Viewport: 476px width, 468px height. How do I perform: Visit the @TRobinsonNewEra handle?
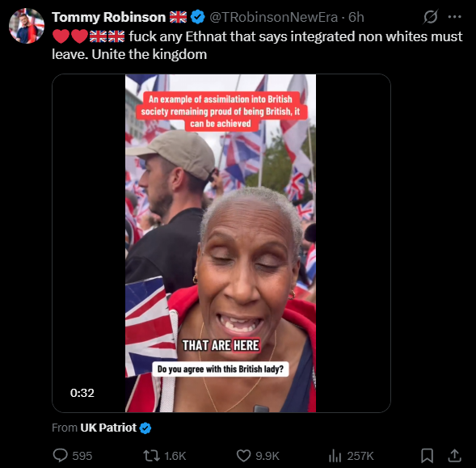(x=273, y=17)
